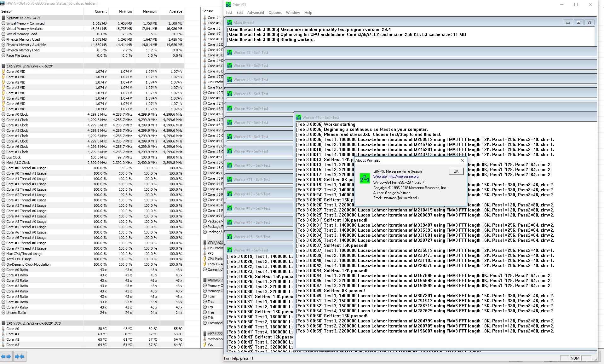Open the Edit menu in Prime95

coord(240,13)
